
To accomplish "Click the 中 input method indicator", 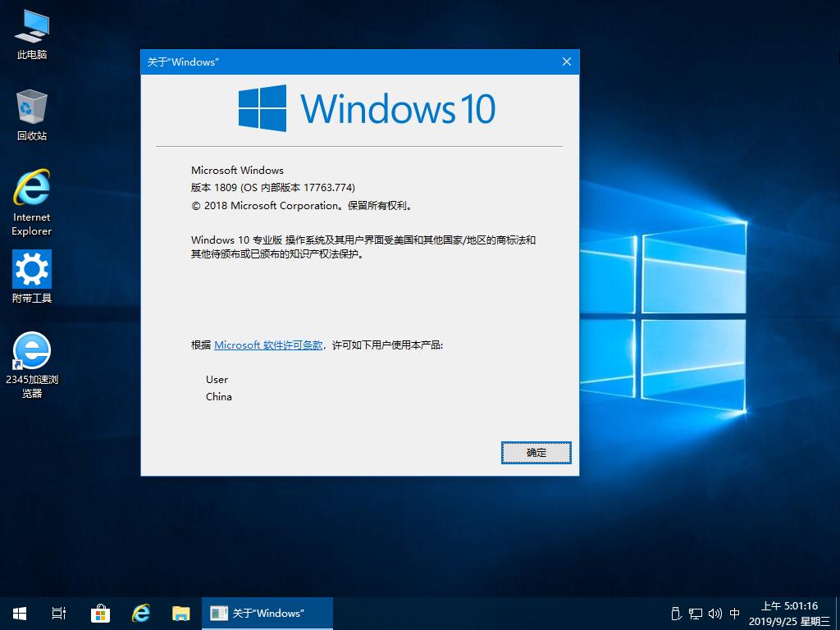I will (x=735, y=614).
